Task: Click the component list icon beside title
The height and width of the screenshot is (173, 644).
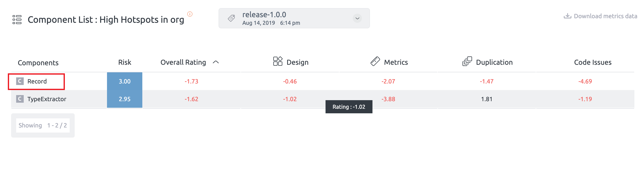Action: click(x=17, y=19)
